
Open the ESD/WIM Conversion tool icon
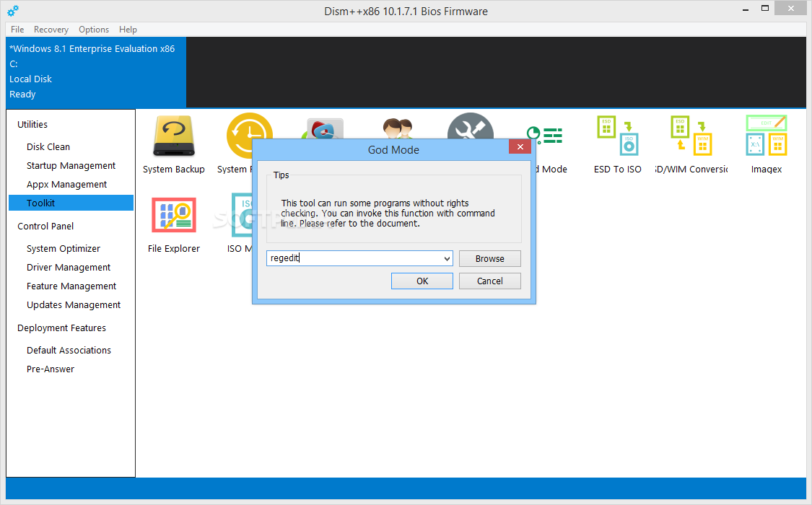click(x=691, y=136)
